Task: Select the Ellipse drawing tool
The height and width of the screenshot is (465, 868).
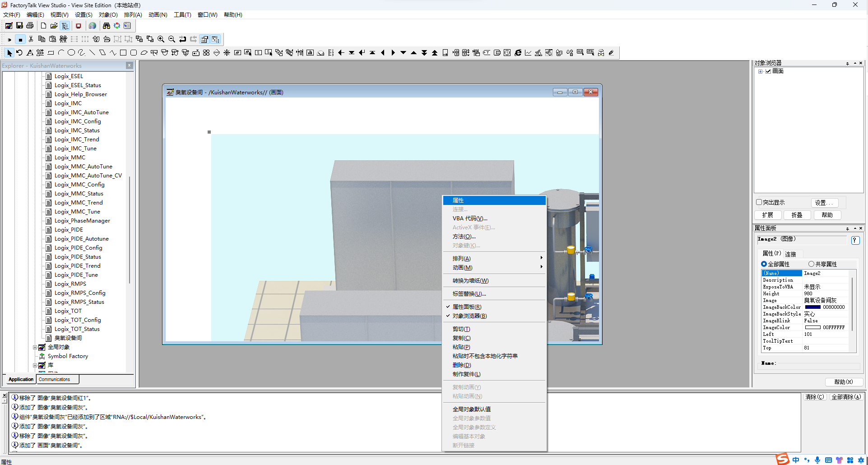Action: coord(71,53)
